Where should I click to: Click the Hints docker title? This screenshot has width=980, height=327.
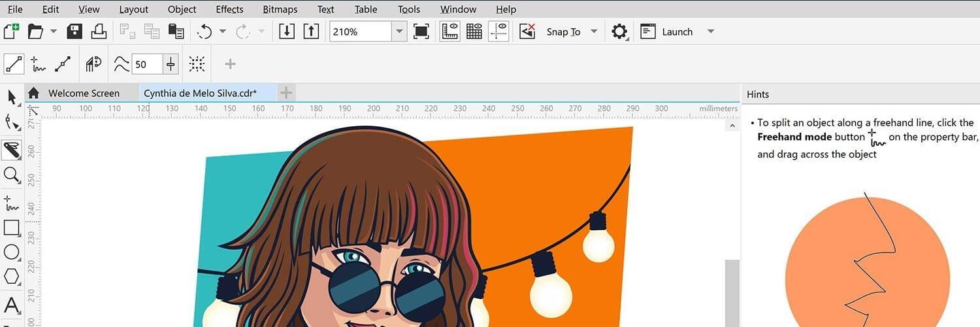point(758,94)
